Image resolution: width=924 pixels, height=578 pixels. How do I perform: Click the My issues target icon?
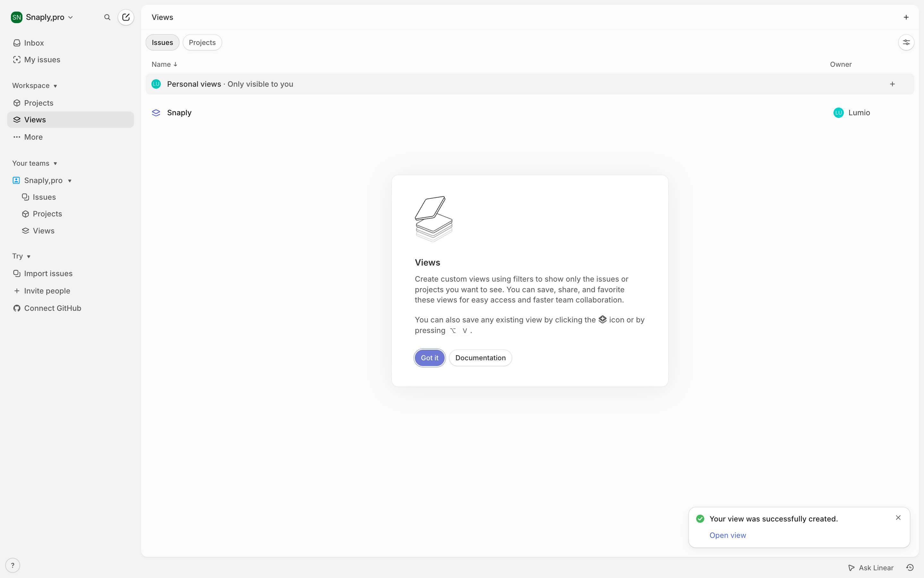click(17, 60)
